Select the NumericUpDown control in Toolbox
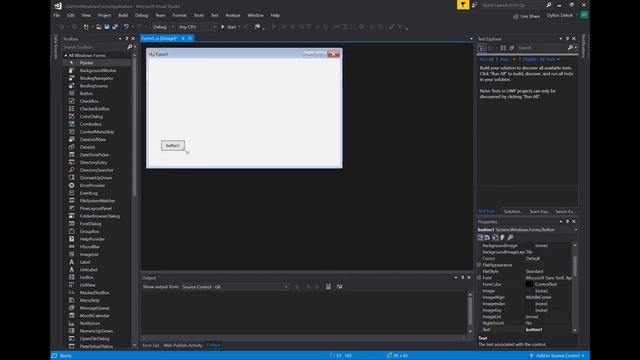Screen dimensions: 640x360 (x=97, y=331)
